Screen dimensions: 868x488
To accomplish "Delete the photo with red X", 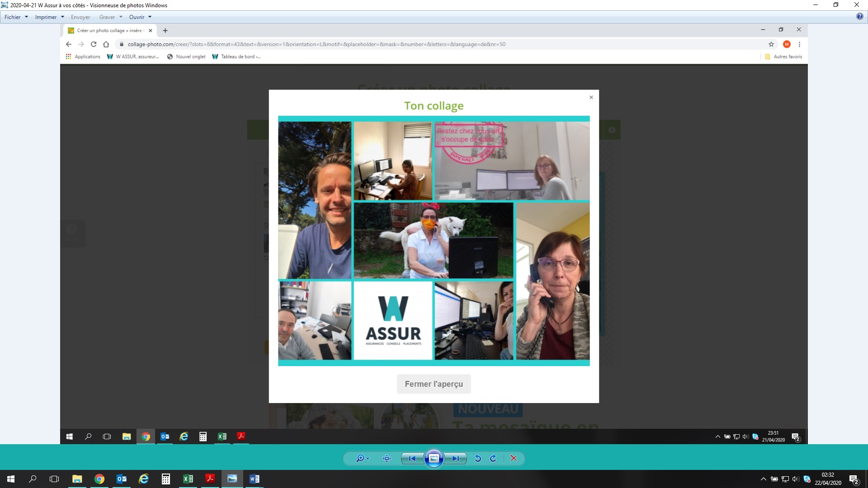I will [514, 458].
